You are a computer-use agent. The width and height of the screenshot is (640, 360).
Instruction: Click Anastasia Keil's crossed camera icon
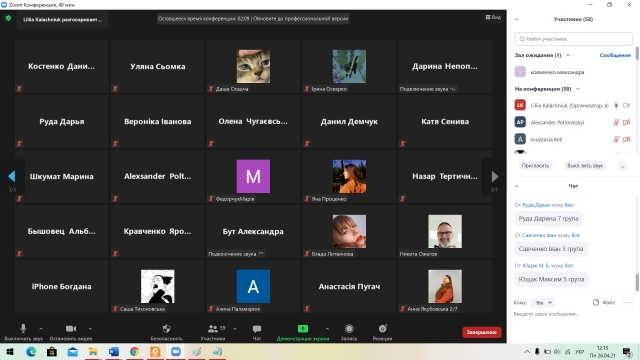[627, 139]
